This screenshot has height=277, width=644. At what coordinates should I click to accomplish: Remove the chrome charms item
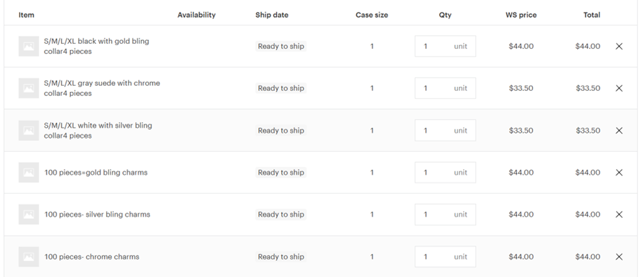point(619,257)
